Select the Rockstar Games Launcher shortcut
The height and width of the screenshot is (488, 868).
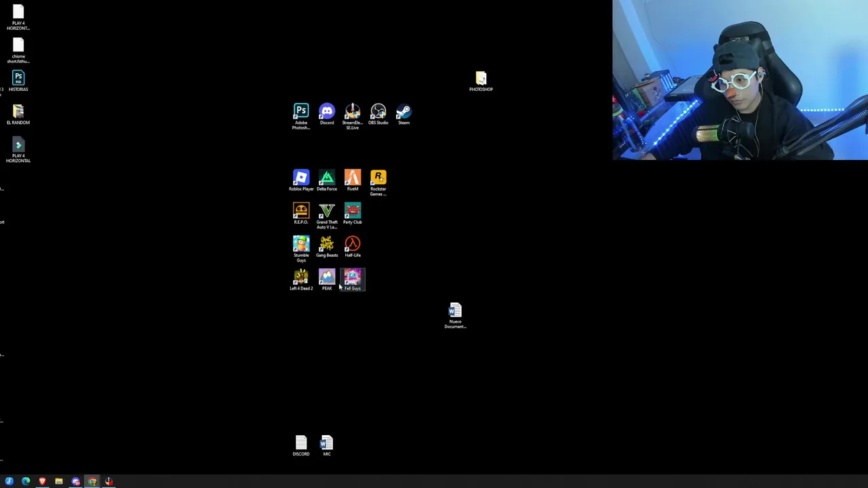point(378,182)
